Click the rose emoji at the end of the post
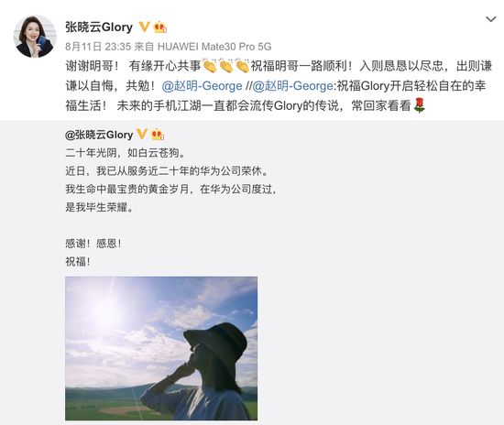Screen dimensions: 504x425 coord(419,105)
